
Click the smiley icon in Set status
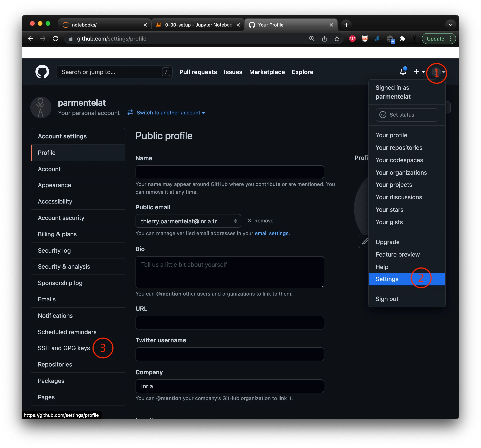(383, 115)
